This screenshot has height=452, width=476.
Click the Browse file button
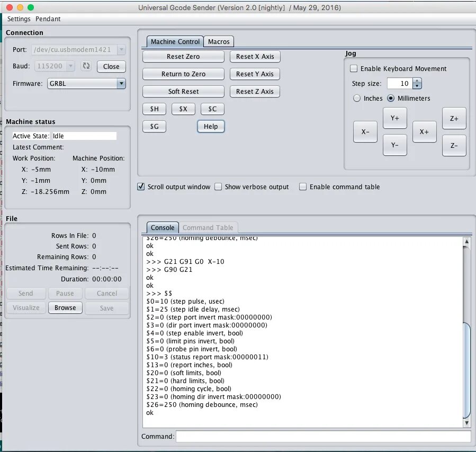65,308
